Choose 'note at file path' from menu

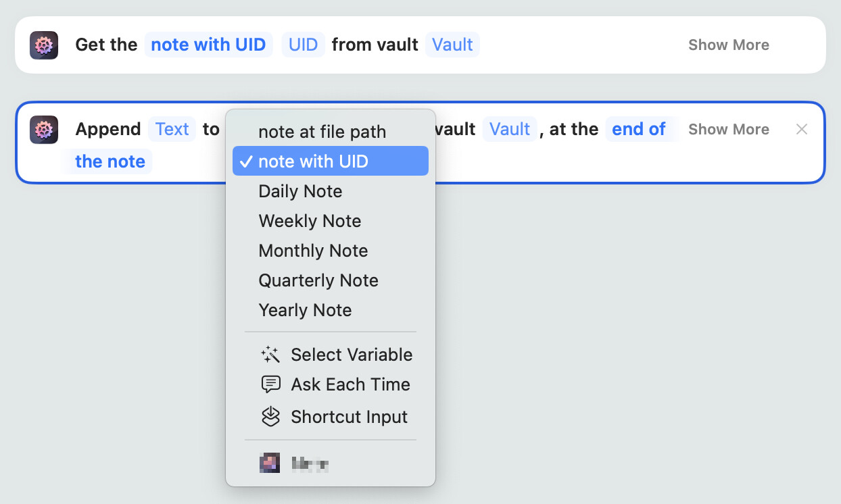(x=322, y=132)
